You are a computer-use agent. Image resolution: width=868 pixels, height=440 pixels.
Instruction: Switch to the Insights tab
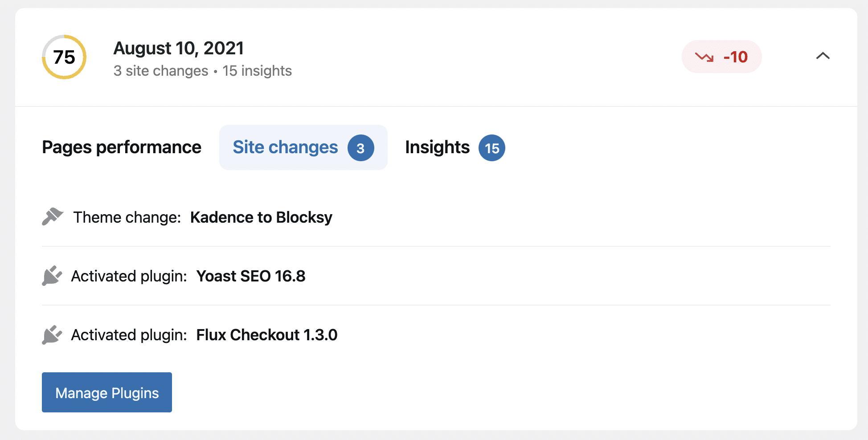(437, 147)
